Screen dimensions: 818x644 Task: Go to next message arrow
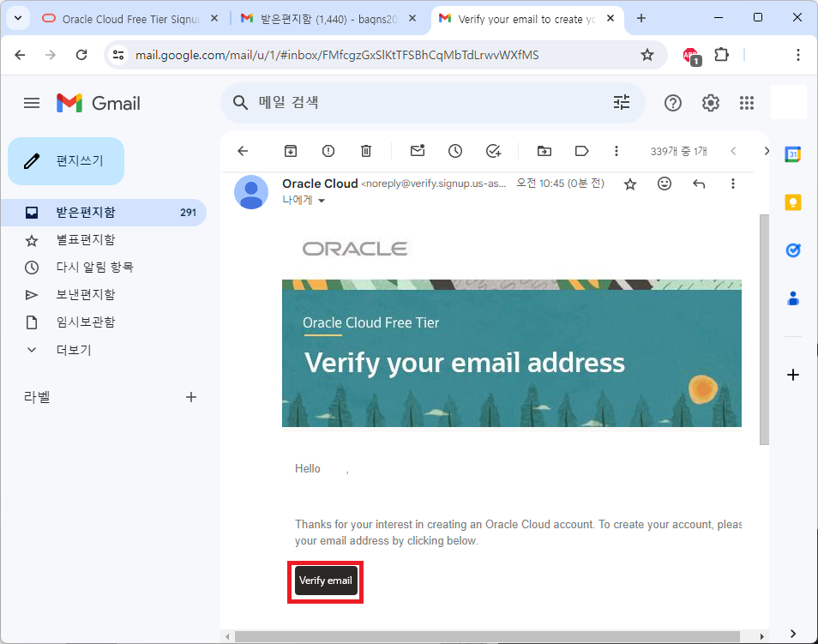766,151
